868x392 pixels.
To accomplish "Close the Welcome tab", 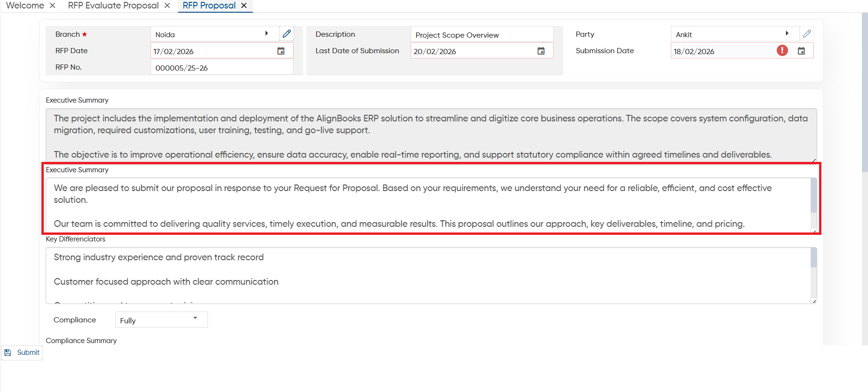I will coord(52,6).
